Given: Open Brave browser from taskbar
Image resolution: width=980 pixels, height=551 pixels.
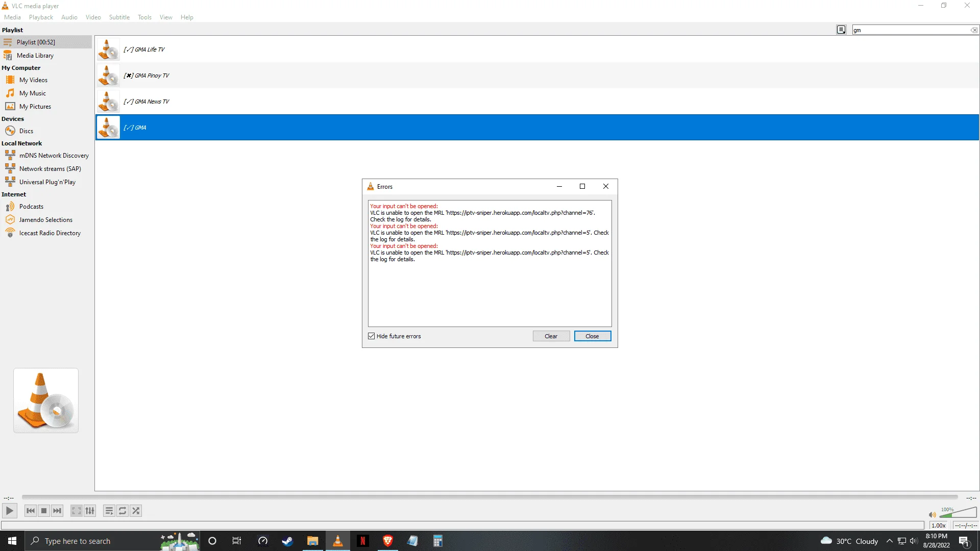Looking at the screenshot, I should (388, 541).
